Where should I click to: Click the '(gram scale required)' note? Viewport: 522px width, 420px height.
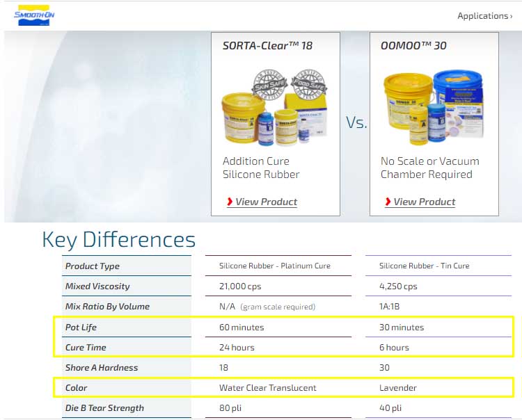point(278,307)
